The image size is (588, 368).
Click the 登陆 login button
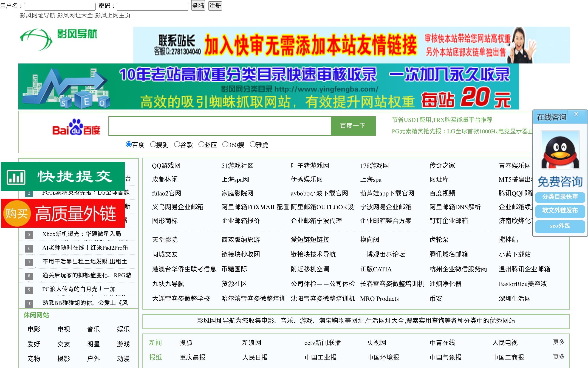[198, 6]
